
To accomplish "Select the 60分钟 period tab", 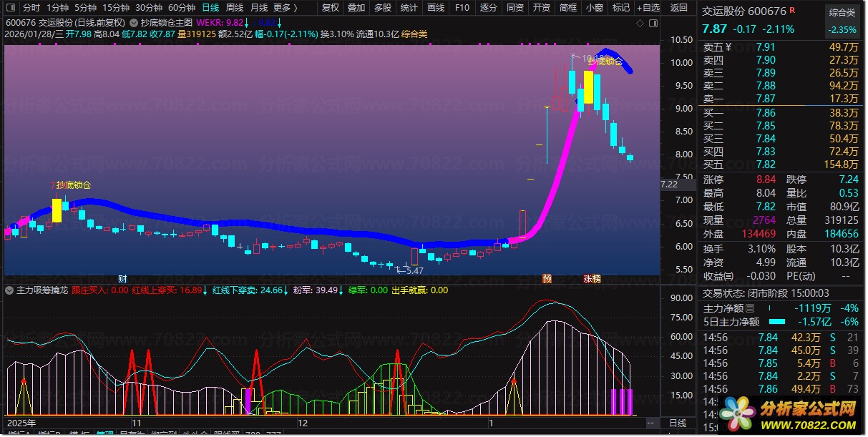I will click(x=181, y=8).
